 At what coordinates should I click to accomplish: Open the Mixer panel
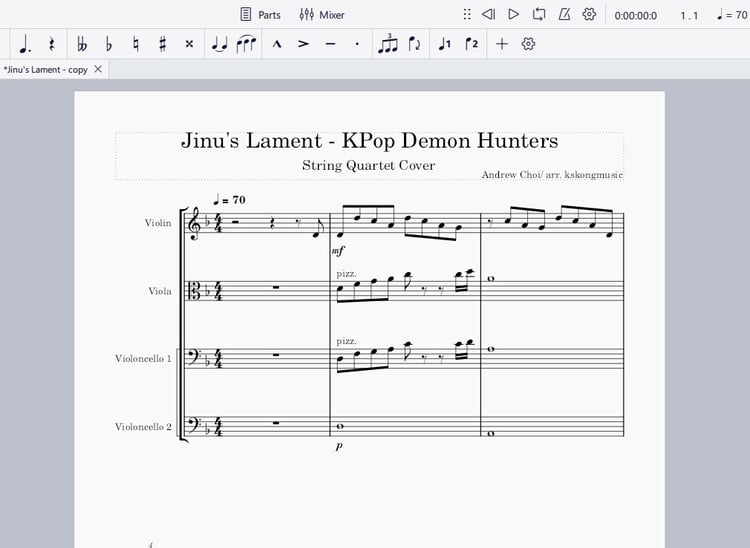click(322, 15)
